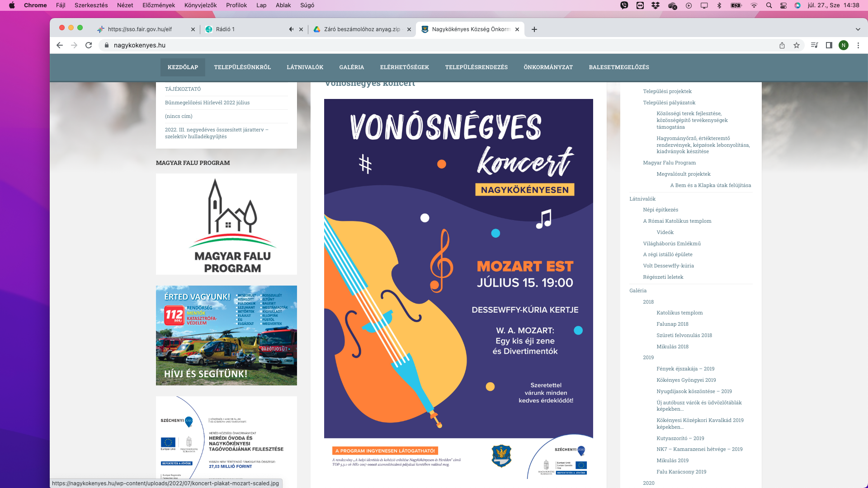
Task: Open A Római Katolikus templom link
Action: click(x=677, y=221)
